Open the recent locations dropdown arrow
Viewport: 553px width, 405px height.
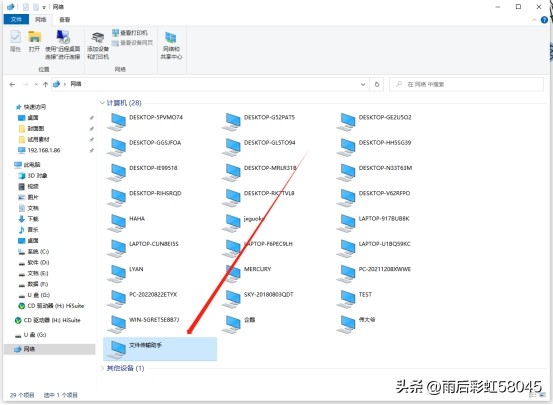point(36,84)
